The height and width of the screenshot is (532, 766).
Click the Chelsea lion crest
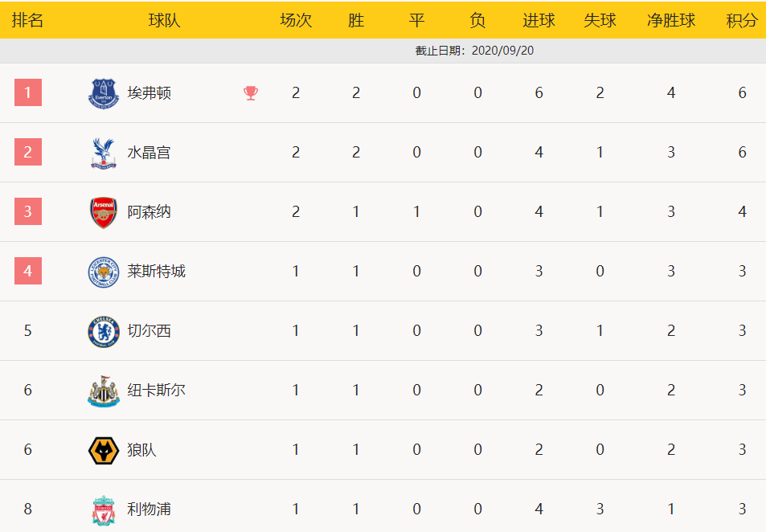click(104, 331)
